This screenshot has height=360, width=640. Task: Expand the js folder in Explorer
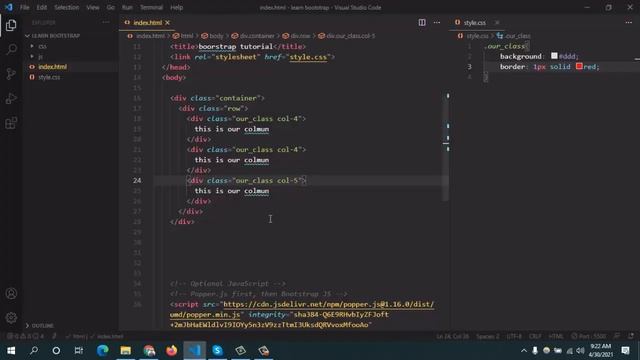click(40, 56)
